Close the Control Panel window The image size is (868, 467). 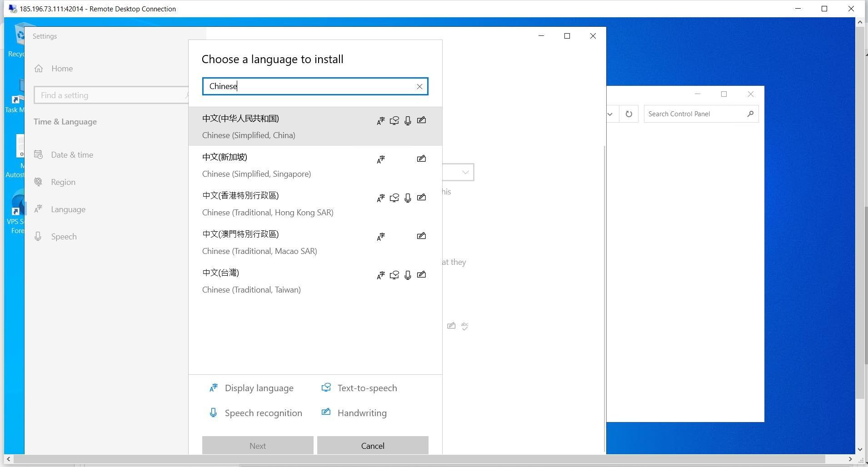click(751, 94)
